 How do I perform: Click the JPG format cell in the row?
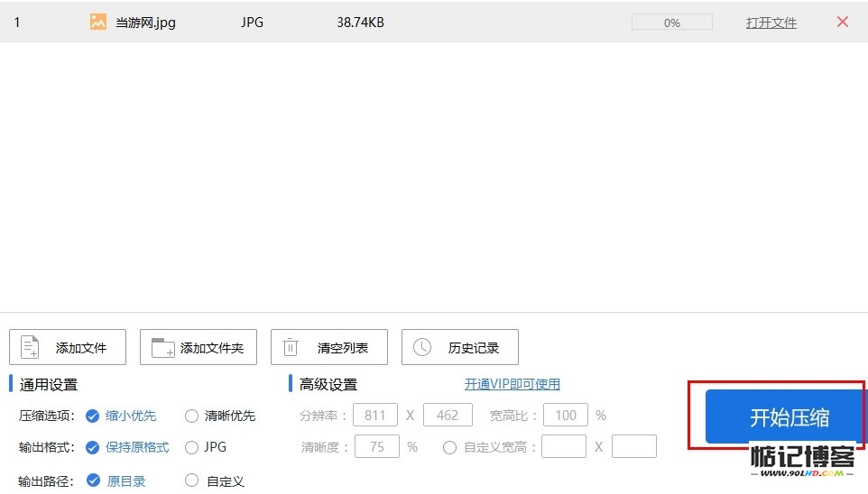click(252, 23)
